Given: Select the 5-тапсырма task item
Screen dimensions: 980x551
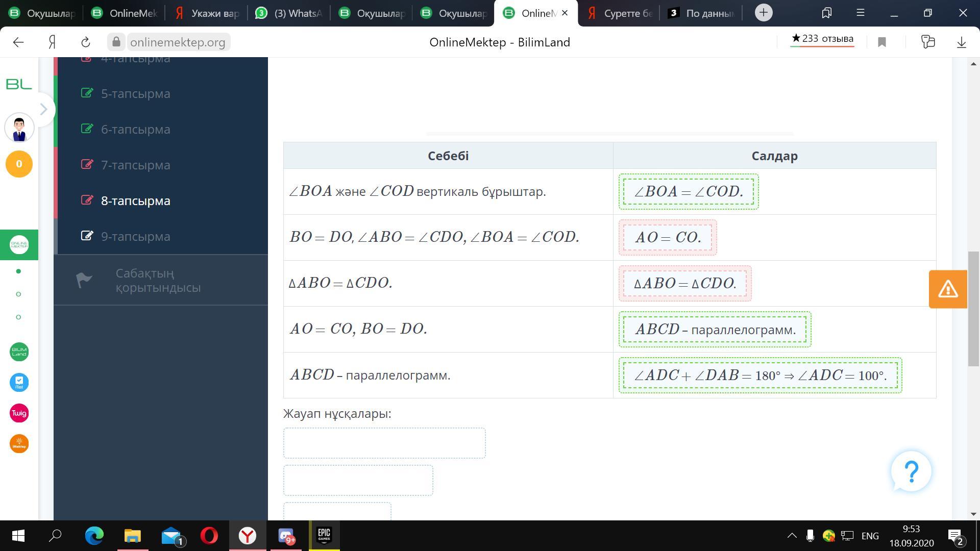Looking at the screenshot, I should point(135,94).
